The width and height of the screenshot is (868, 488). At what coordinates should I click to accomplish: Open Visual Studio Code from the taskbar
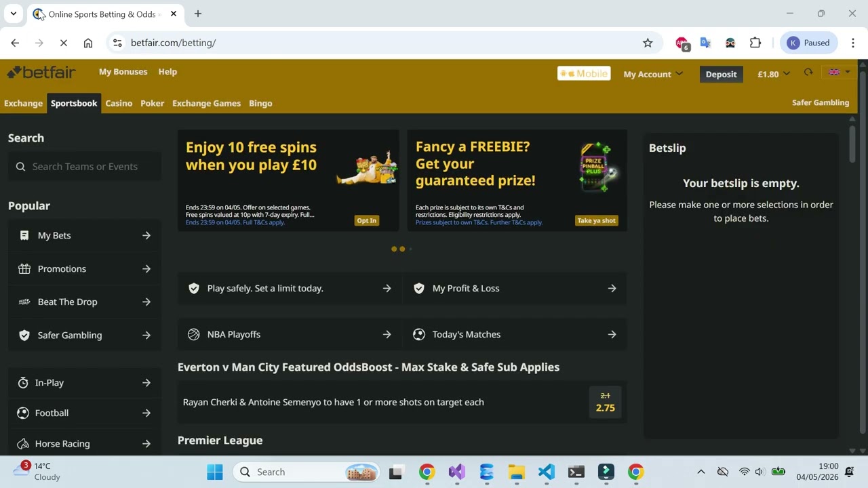(547, 472)
